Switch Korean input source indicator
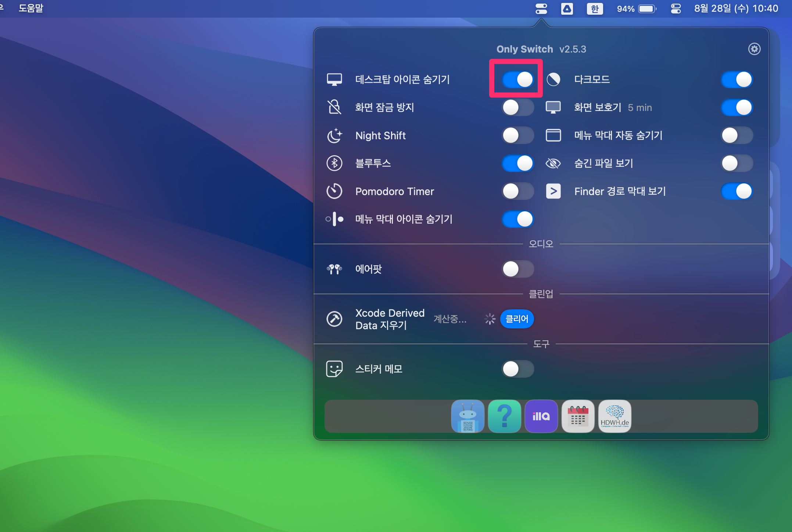Screen dimensions: 792x532 pyautogui.click(x=595, y=8)
